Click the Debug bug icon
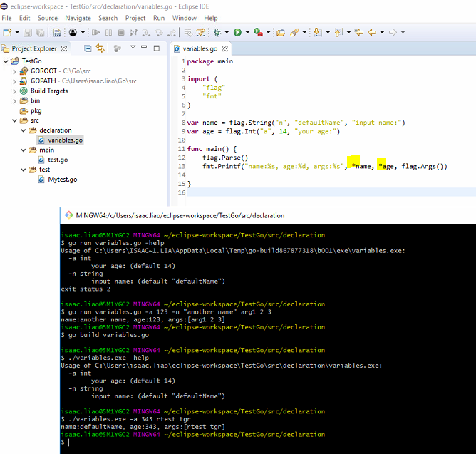 217,32
